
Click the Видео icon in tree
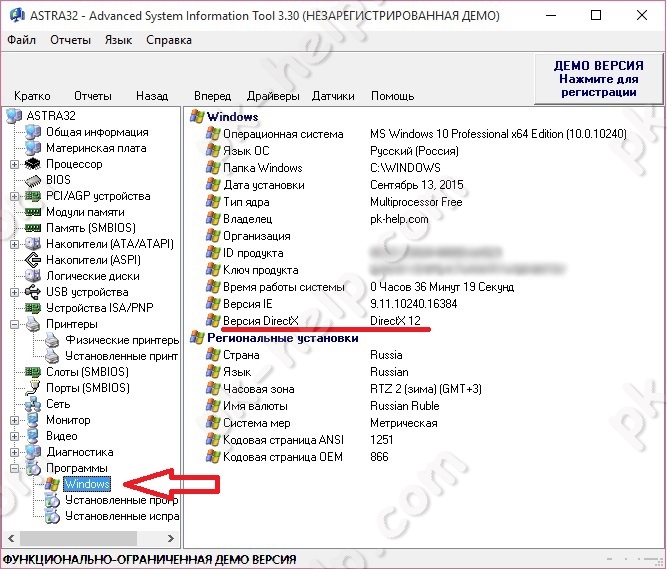33,436
